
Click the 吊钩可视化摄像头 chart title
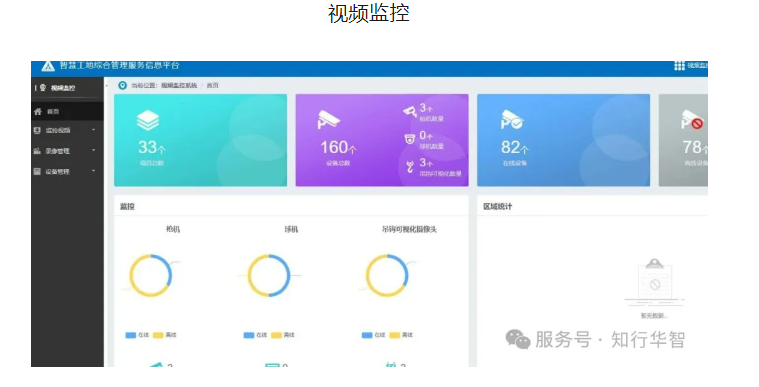coord(409,229)
